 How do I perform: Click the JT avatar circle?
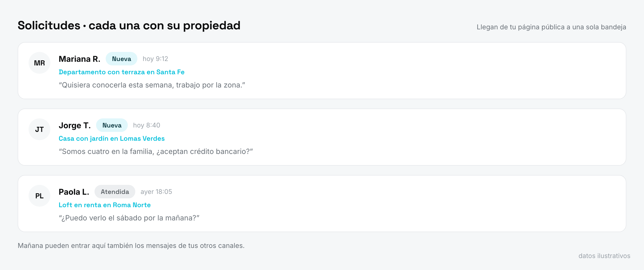coord(39,129)
